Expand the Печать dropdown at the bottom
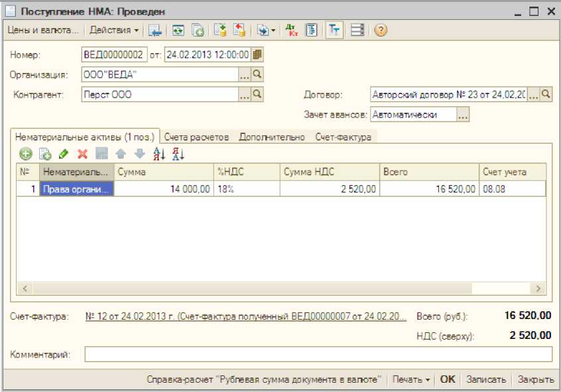Screen dimensions: 561x392 (x=411, y=379)
